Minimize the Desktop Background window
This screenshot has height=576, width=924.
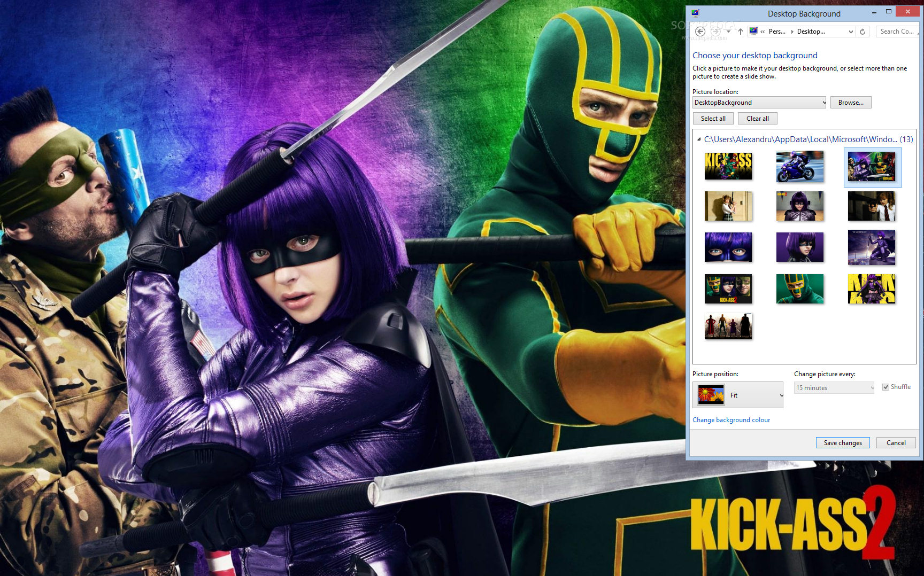pos(874,12)
